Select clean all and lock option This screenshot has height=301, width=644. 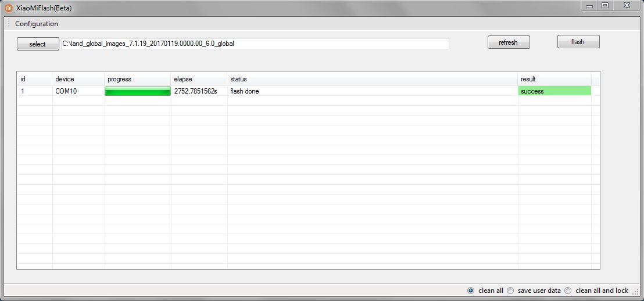point(596,291)
